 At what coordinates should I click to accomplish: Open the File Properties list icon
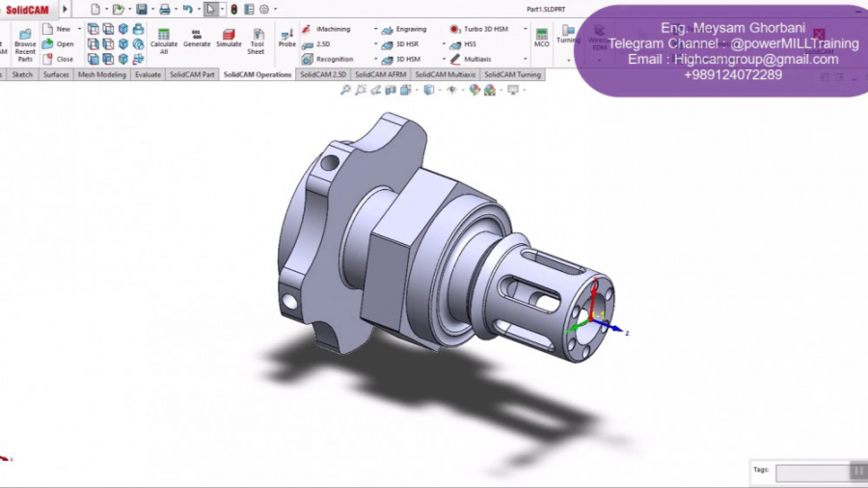[x=249, y=10]
